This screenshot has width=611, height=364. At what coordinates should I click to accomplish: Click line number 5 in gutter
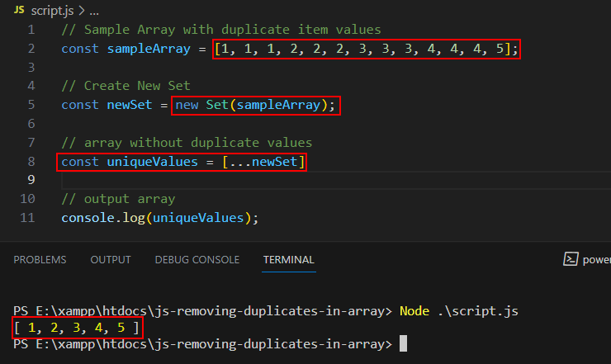pyautogui.click(x=31, y=105)
